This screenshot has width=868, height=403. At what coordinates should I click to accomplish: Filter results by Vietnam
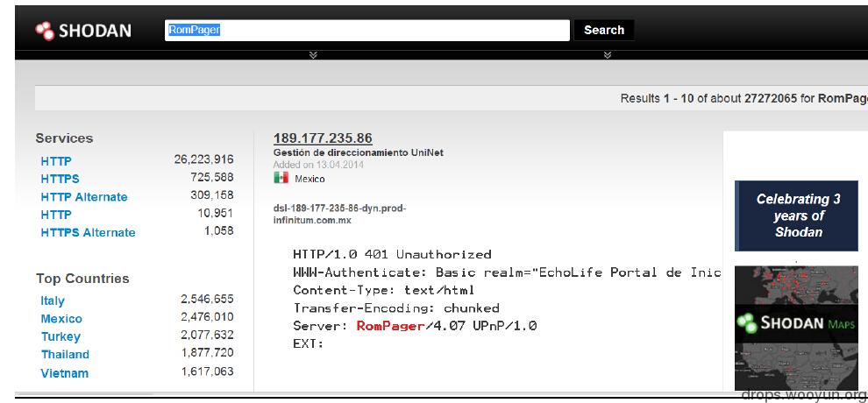click(x=64, y=373)
